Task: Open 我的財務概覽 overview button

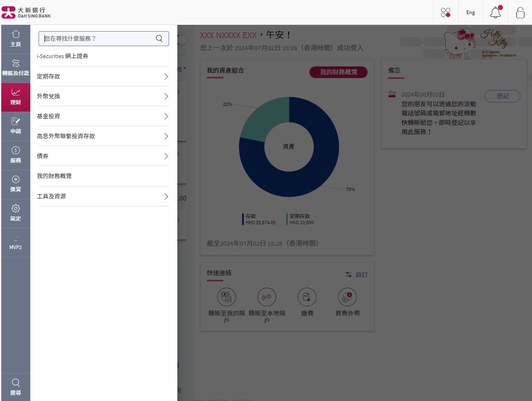Action: (338, 72)
